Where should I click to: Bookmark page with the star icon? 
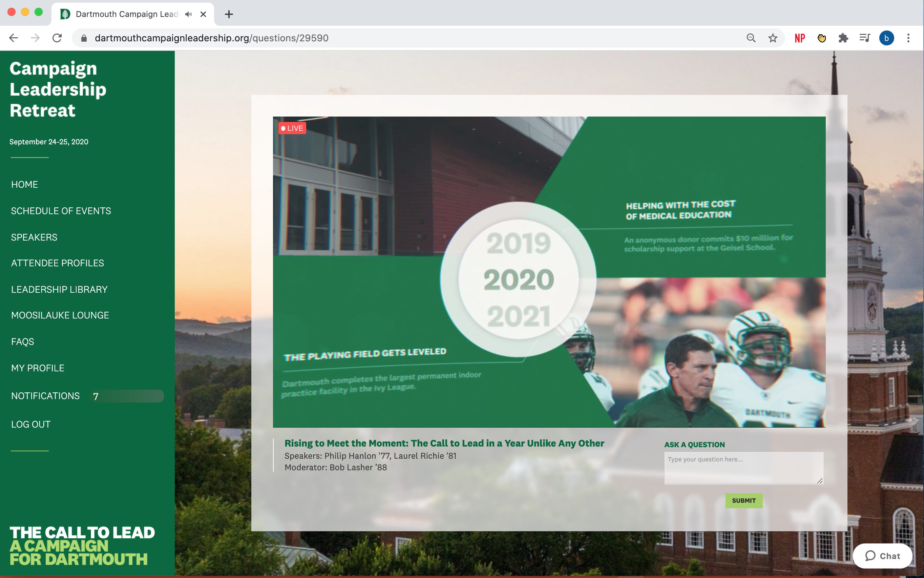tap(773, 38)
